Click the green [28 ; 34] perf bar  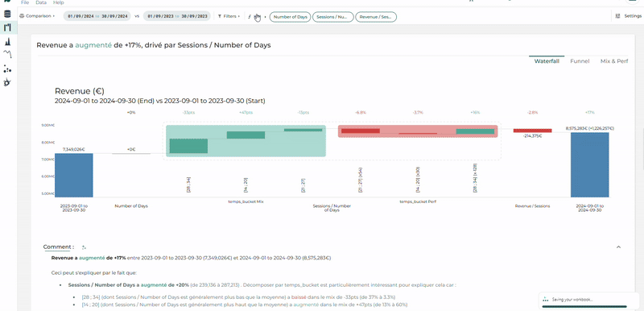click(475, 131)
